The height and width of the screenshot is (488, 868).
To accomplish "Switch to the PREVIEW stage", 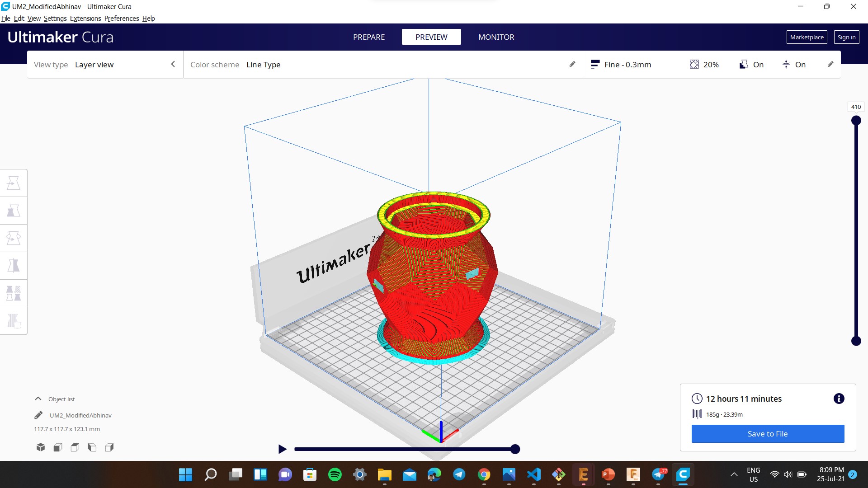I will coord(431,37).
